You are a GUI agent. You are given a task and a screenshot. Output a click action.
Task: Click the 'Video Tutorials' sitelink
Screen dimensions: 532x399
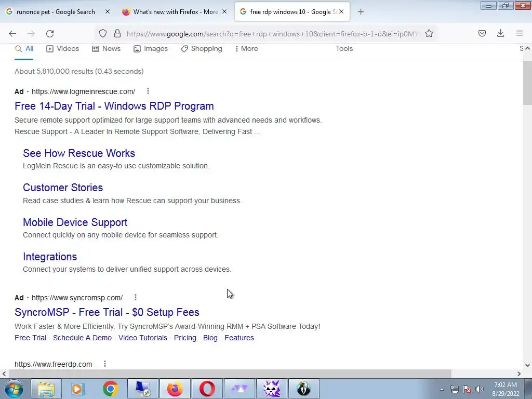point(142,338)
